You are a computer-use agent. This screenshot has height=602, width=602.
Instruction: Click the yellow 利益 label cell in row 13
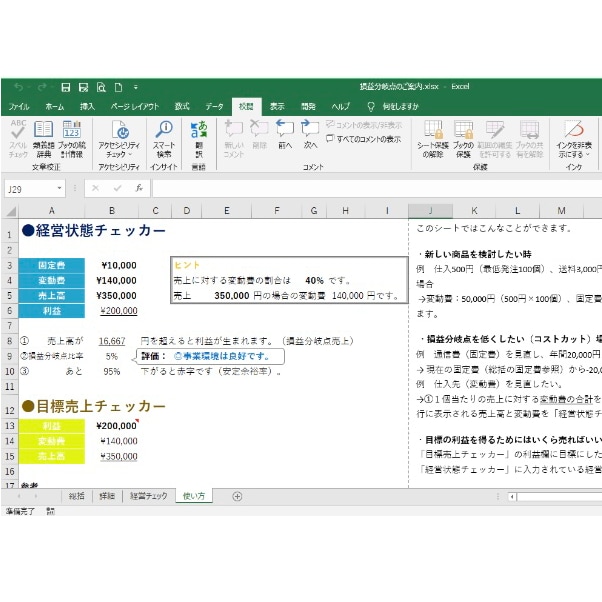click(x=51, y=426)
